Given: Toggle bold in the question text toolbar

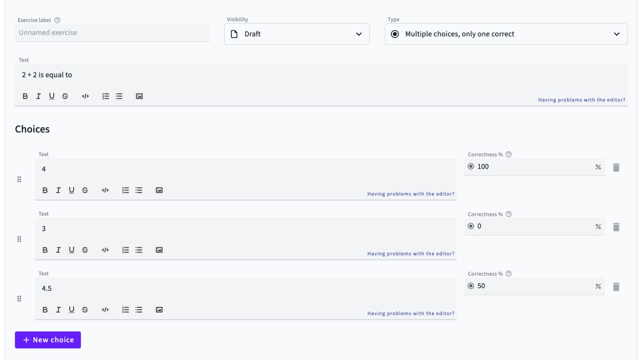Looking at the screenshot, I should (x=25, y=96).
